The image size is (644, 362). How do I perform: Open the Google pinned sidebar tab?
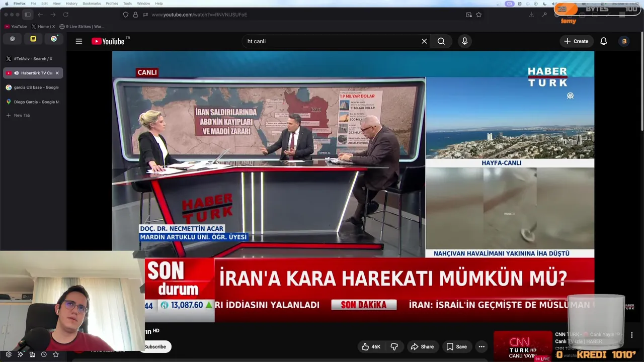[x=54, y=39]
